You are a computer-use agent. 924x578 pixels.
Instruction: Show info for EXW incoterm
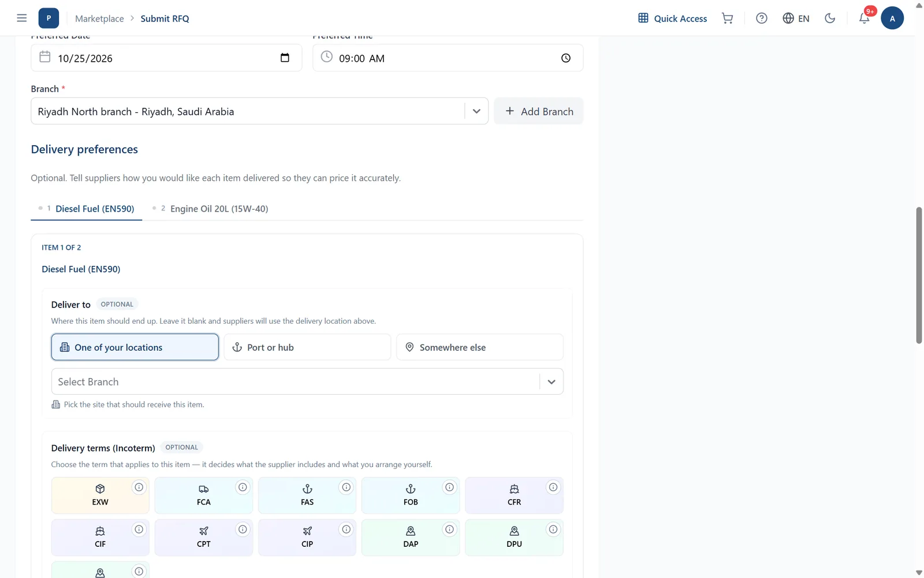click(x=139, y=487)
